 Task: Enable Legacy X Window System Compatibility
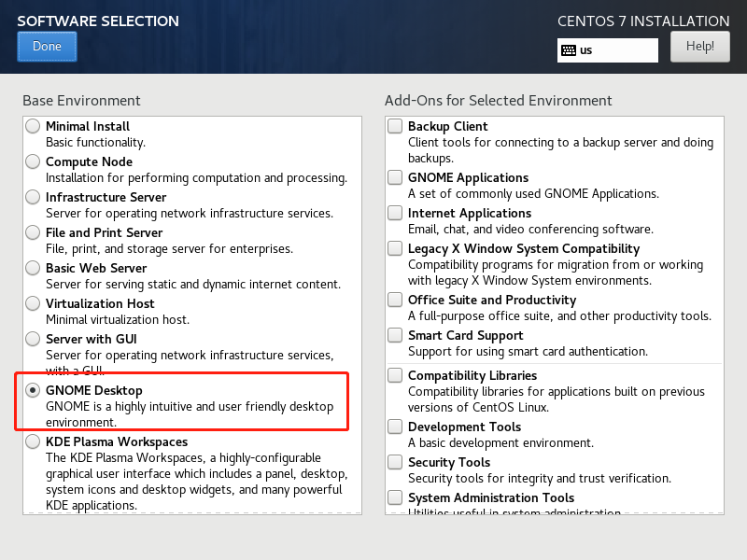point(396,248)
